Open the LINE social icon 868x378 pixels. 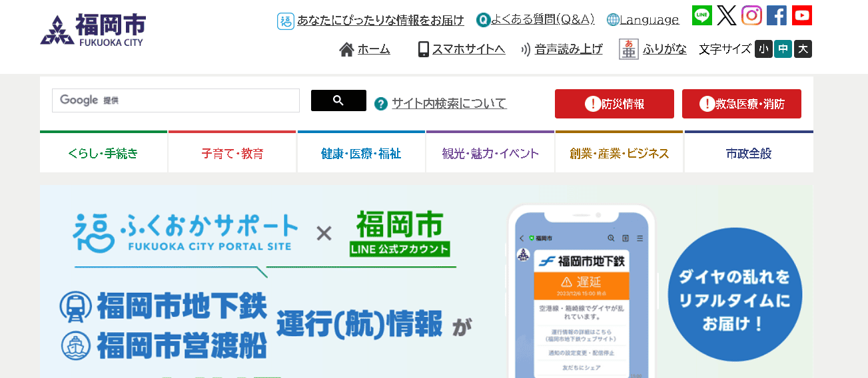pos(702,15)
